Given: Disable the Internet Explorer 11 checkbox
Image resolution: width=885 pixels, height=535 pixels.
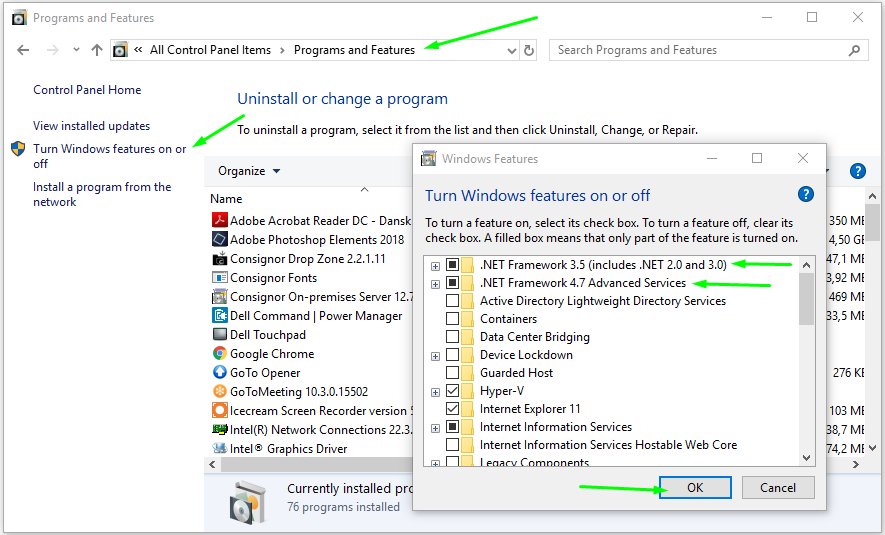Looking at the screenshot, I should coord(453,409).
